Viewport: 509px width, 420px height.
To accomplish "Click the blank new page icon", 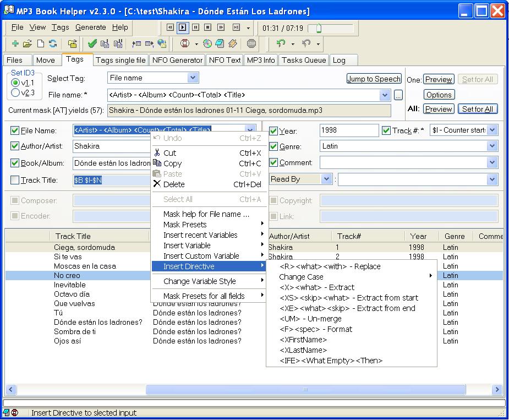I will point(41,43).
